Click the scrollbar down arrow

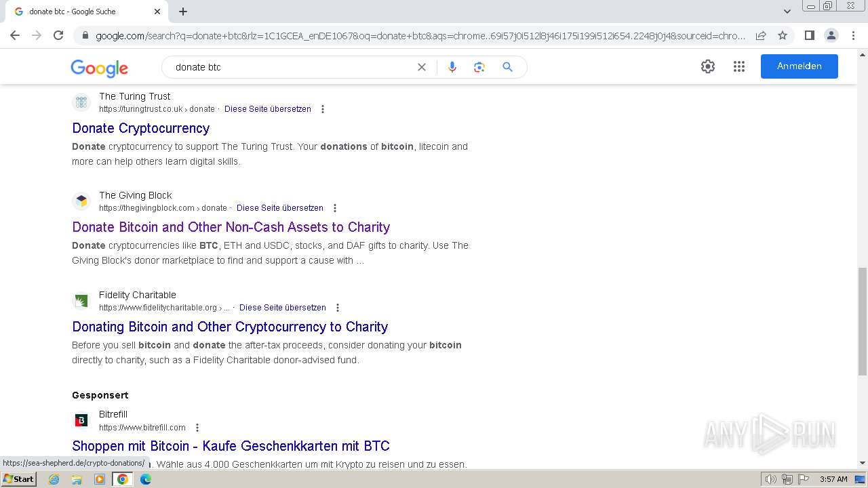coord(863,463)
